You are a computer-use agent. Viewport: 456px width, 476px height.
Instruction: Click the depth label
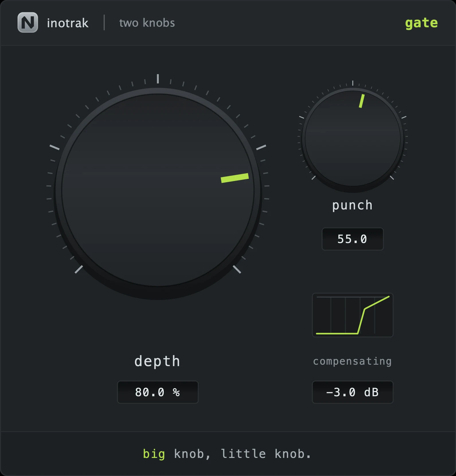click(157, 361)
